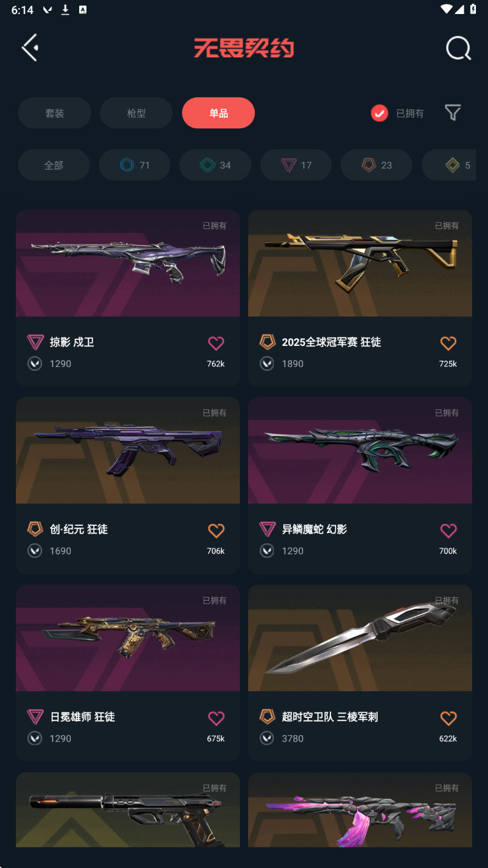Uncheck the 已拥有 owned checkbox
Image resolution: width=488 pixels, height=868 pixels.
point(380,113)
